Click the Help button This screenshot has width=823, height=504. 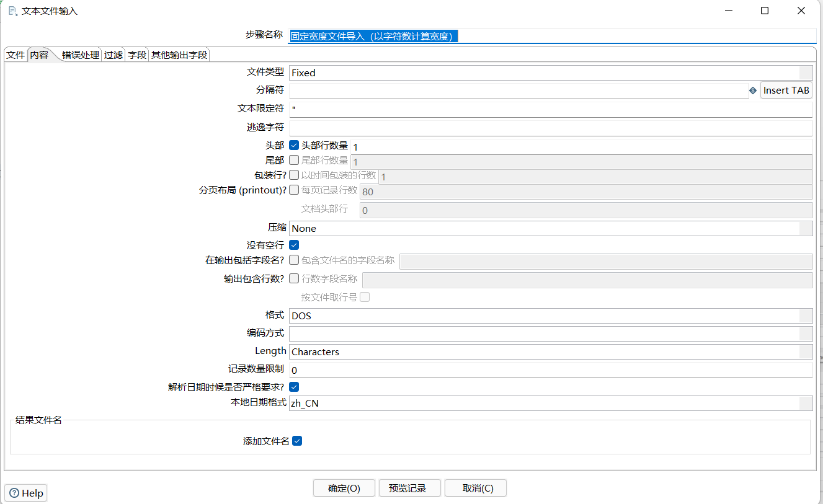click(x=26, y=493)
